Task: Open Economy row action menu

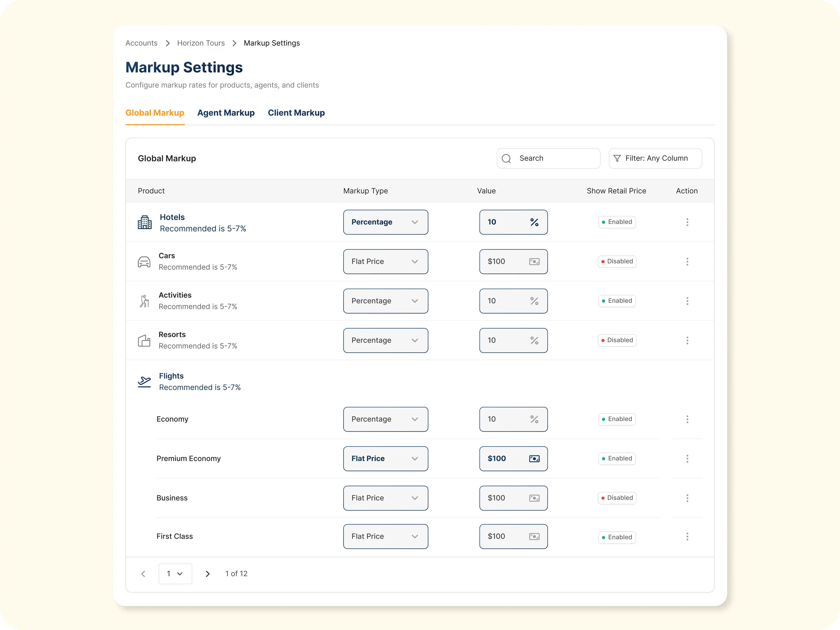Action: [x=687, y=419]
